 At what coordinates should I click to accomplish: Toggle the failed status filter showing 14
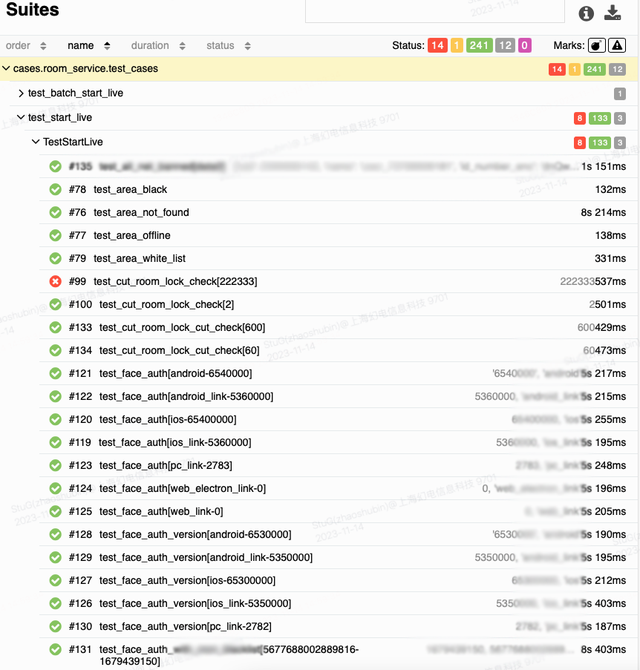(x=437, y=45)
